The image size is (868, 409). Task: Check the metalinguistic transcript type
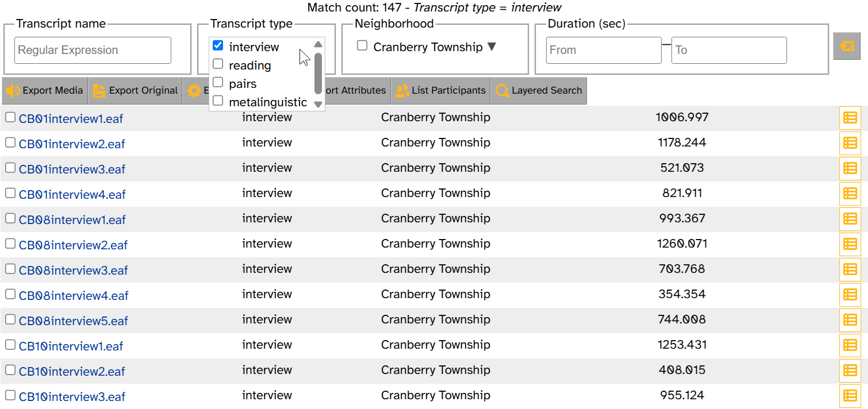coord(218,101)
